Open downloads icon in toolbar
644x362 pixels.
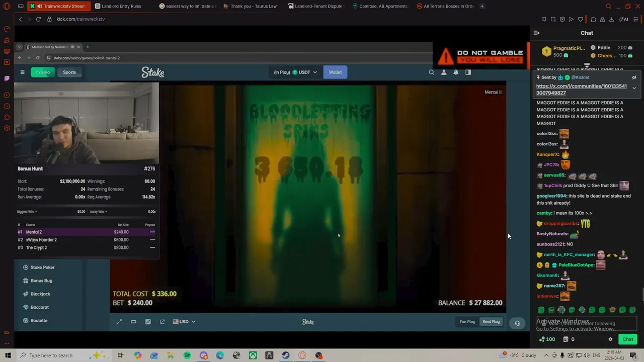pos(611,19)
